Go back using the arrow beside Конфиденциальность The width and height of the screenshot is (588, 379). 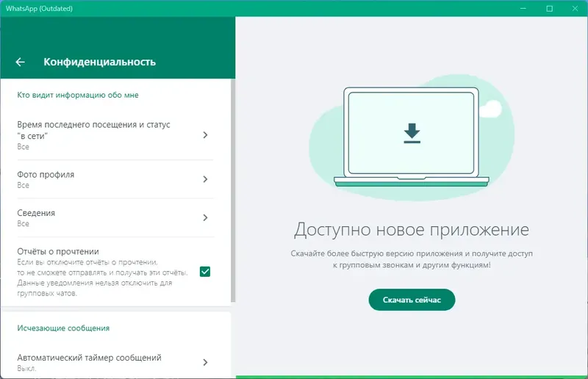21,62
